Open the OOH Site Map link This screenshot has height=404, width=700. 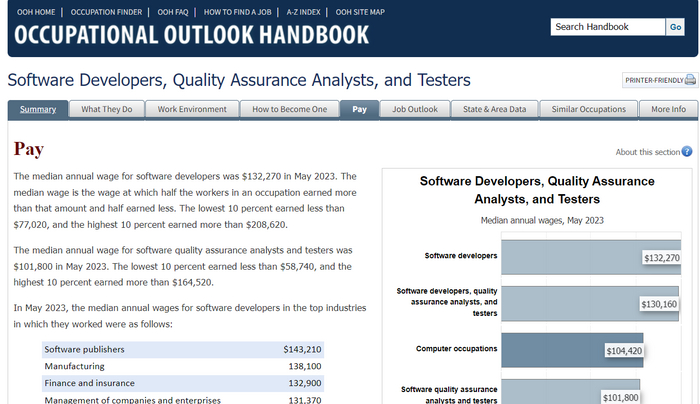coord(360,12)
